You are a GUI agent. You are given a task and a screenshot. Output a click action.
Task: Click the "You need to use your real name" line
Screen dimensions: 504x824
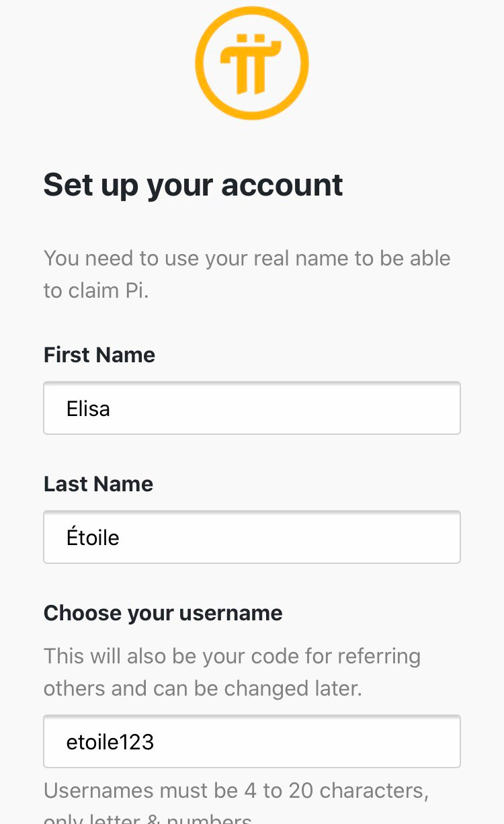point(247,258)
